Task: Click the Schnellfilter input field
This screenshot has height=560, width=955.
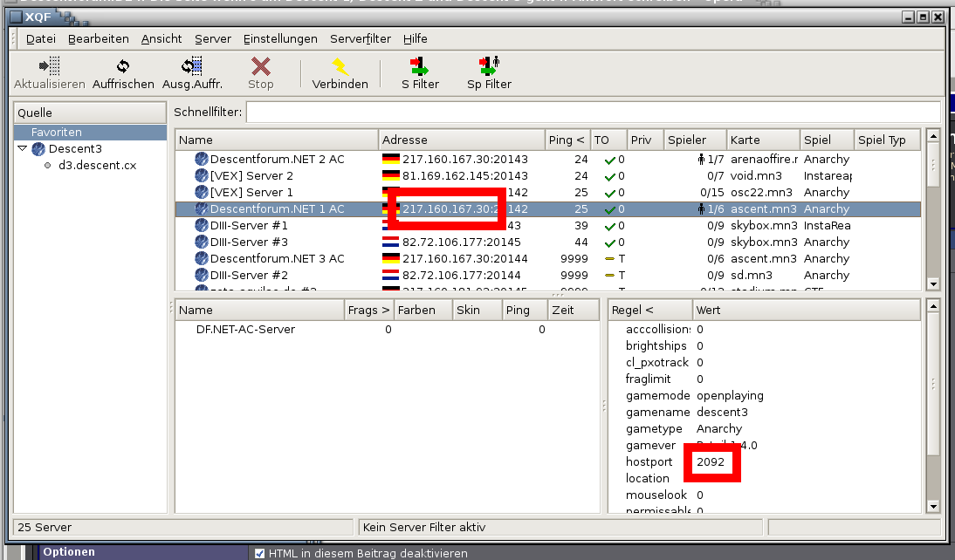Action: (593, 112)
